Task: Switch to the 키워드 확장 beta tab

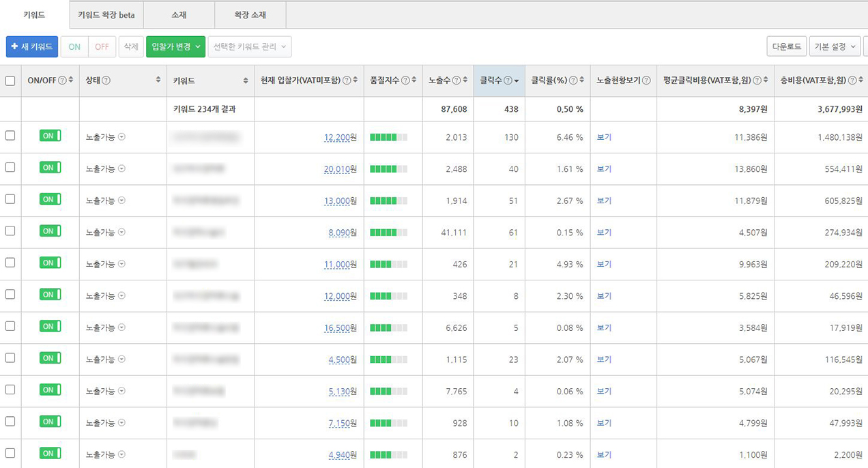Action: 106,14
